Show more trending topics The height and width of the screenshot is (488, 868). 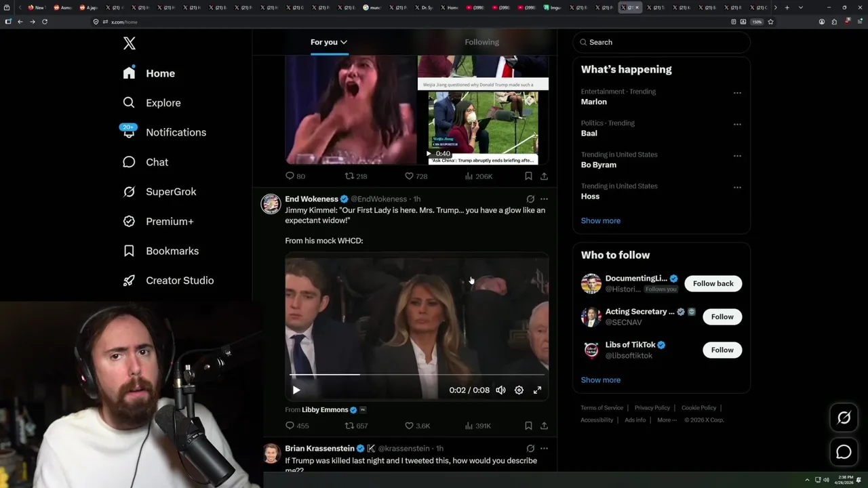click(600, 221)
